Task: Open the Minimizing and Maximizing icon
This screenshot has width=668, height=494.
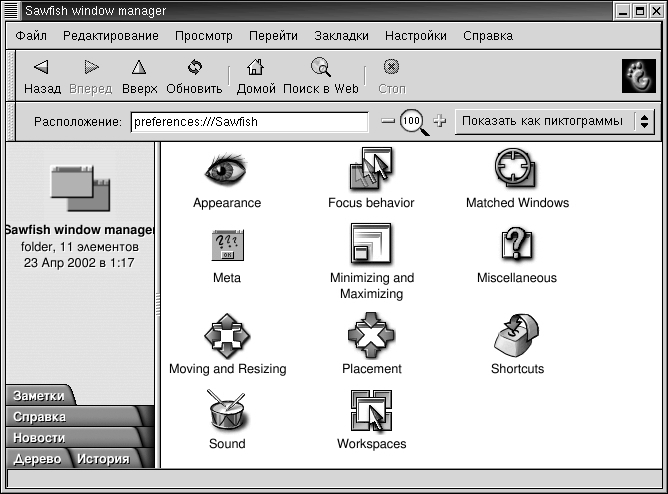Action: tap(371, 245)
